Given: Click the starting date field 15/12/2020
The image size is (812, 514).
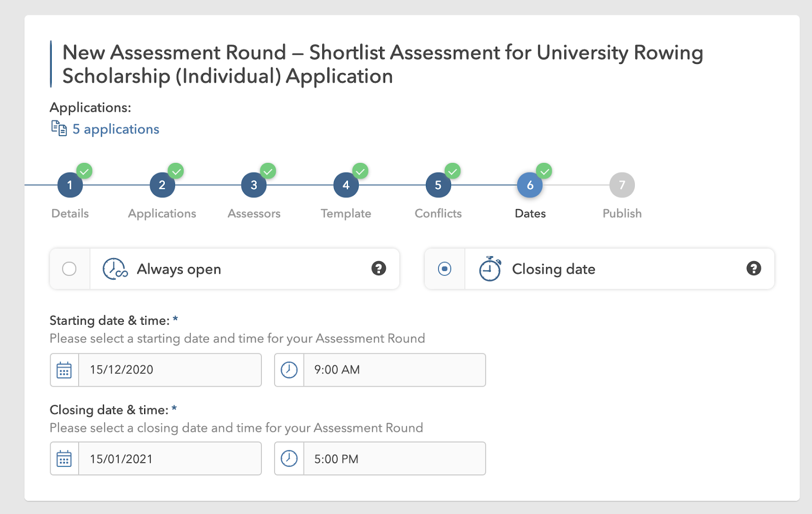Looking at the screenshot, I should (x=170, y=370).
